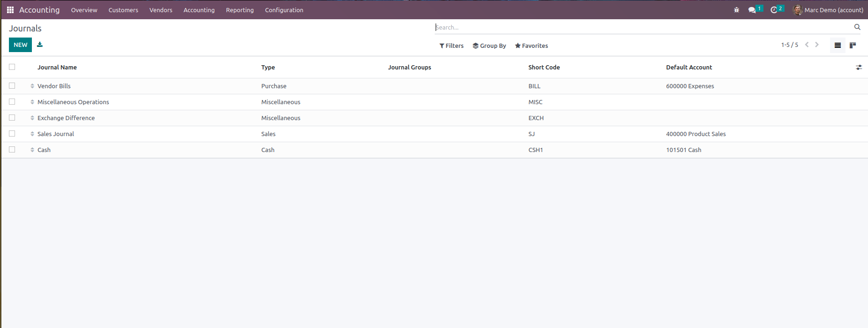Screen dimensions: 868x328
Task: Sort by Journal Name column header
Action: 57,68
